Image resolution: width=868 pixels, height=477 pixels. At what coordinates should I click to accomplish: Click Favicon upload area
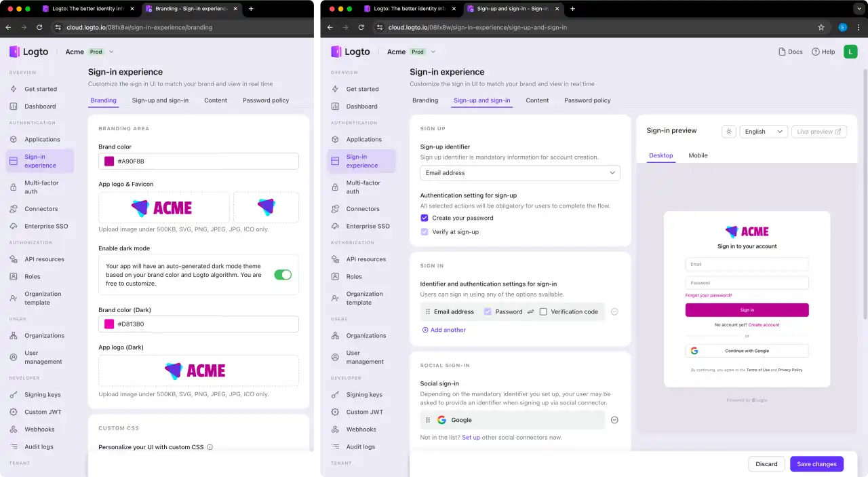(266, 208)
